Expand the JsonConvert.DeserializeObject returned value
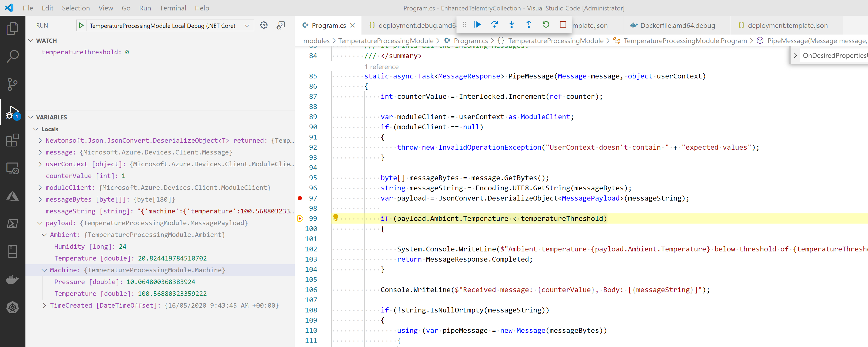This screenshot has width=868, height=347. (x=40, y=141)
